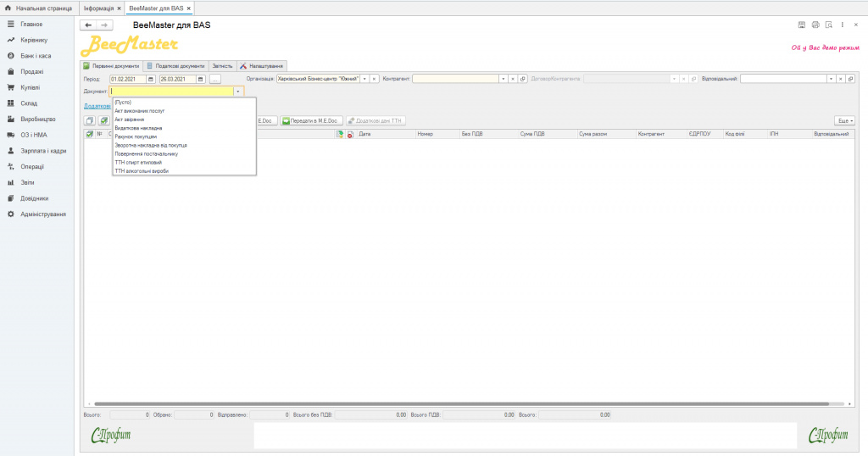This screenshot has height=456, width=868.
Task: Click the uncheck-all boxes toolbar icon
Action: tap(90, 120)
